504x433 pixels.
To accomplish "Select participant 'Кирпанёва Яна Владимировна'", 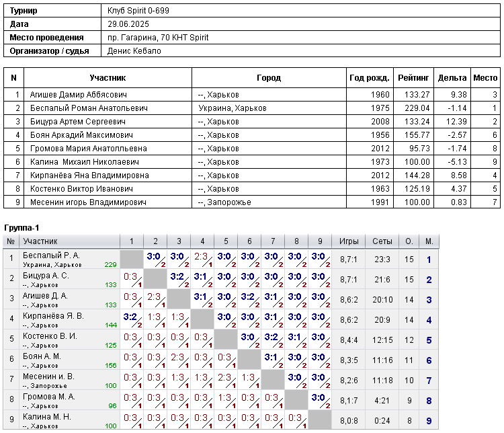I will pos(89,175).
